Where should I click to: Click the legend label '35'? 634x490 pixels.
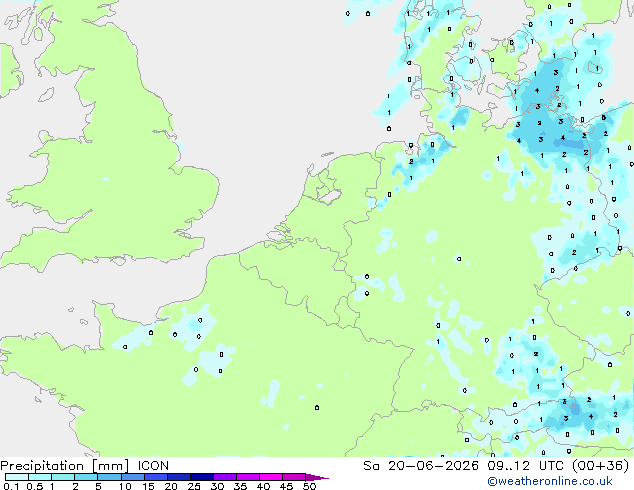click(x=240, y=486)
